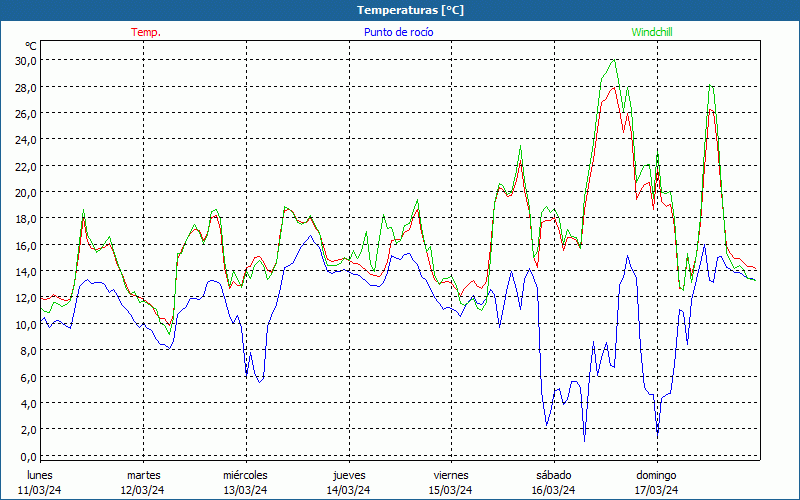Viewport: 800px width, 500px height.
Task: Click the martes day label
Action: pyautogui.click(x=143, y=475)
